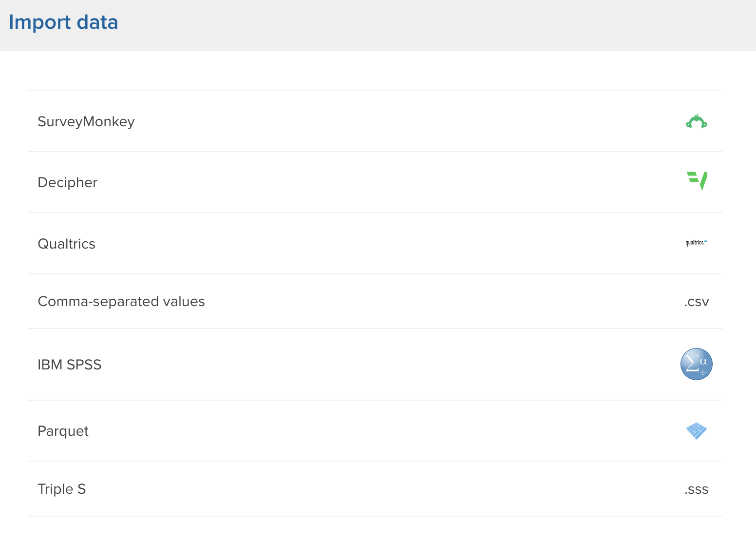Viewport: 756px width, 541px height.
Task: Click the blue Parquet tile icon
Action: tap(697, 430)
